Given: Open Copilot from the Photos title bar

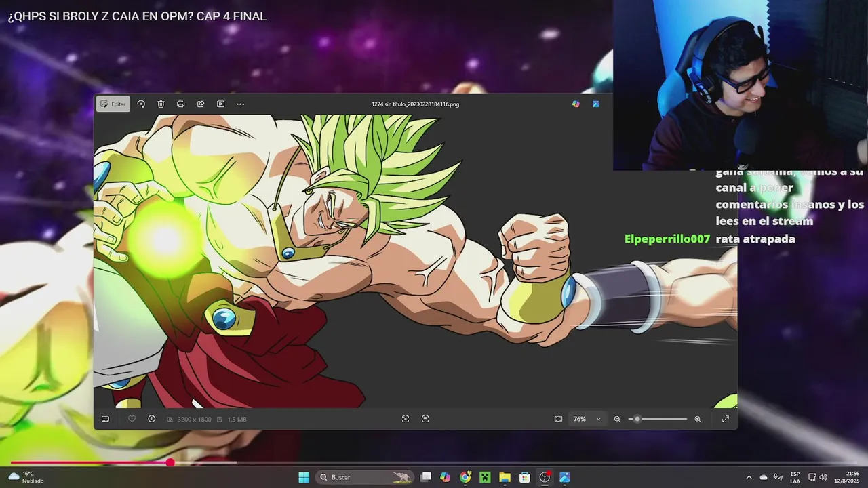Looking at the screenshot, I should [576, 104].
